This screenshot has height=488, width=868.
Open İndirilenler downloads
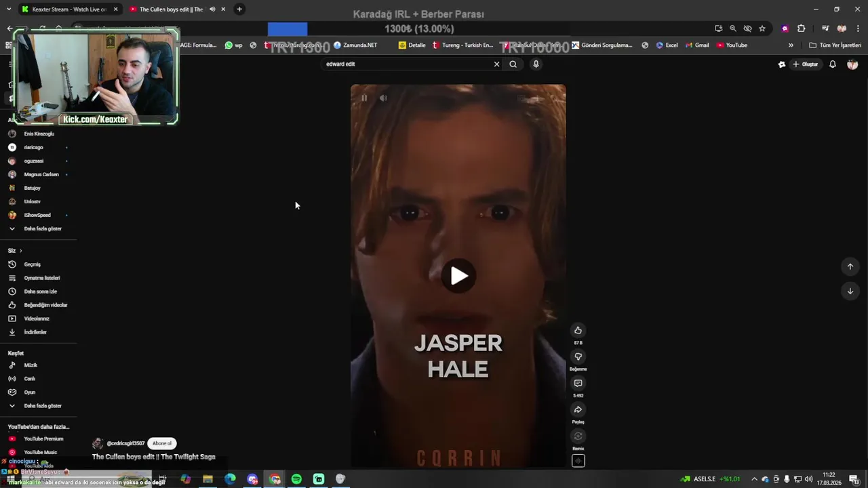click(x=35, y=332)
